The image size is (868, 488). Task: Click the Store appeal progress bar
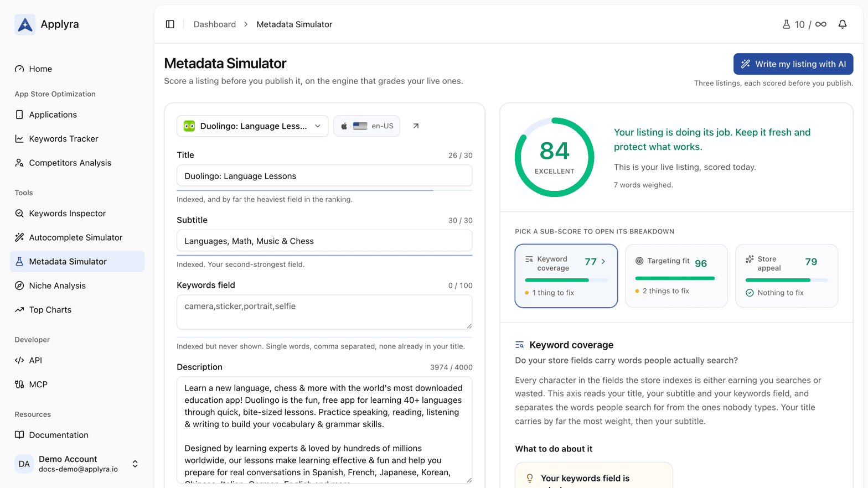(786, 280)
